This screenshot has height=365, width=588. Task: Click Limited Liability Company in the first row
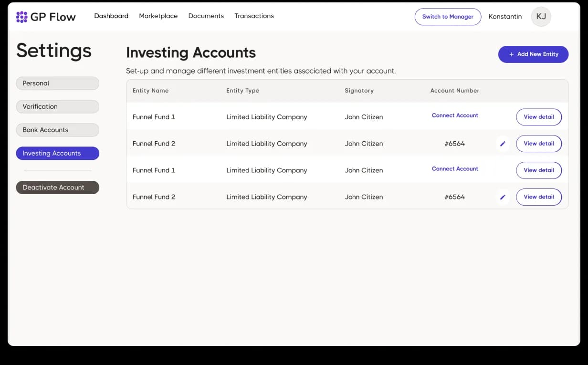tap(267, 117)
